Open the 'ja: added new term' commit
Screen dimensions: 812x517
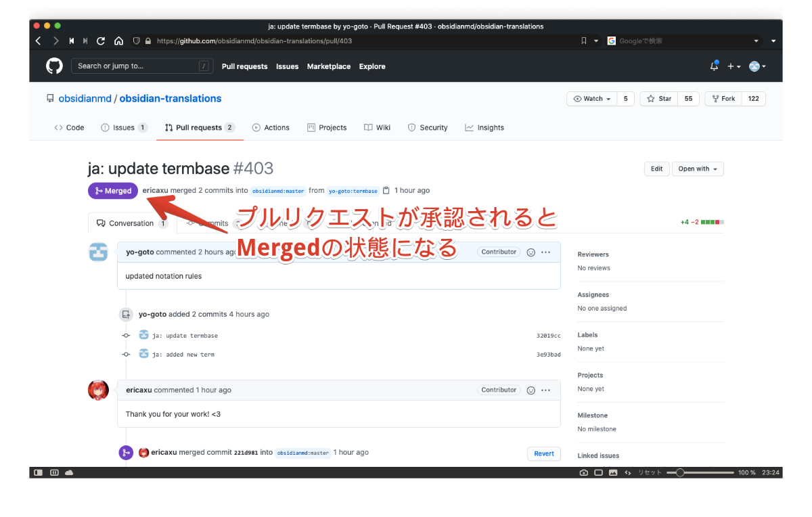click(x=183, y=355)
